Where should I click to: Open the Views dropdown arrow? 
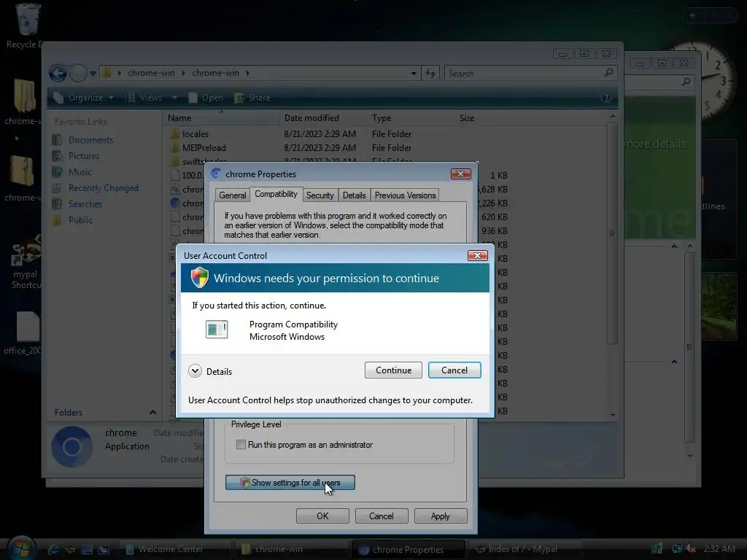click(x=174, y=98)
